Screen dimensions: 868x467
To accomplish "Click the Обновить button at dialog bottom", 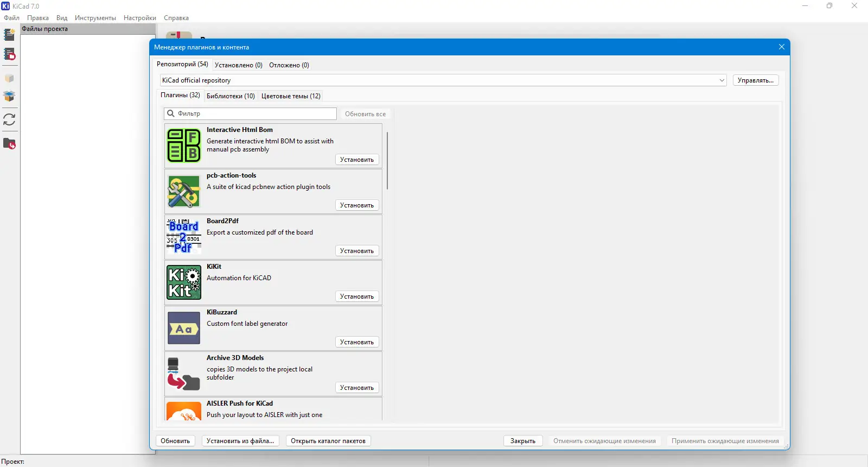I will point(175,441).
